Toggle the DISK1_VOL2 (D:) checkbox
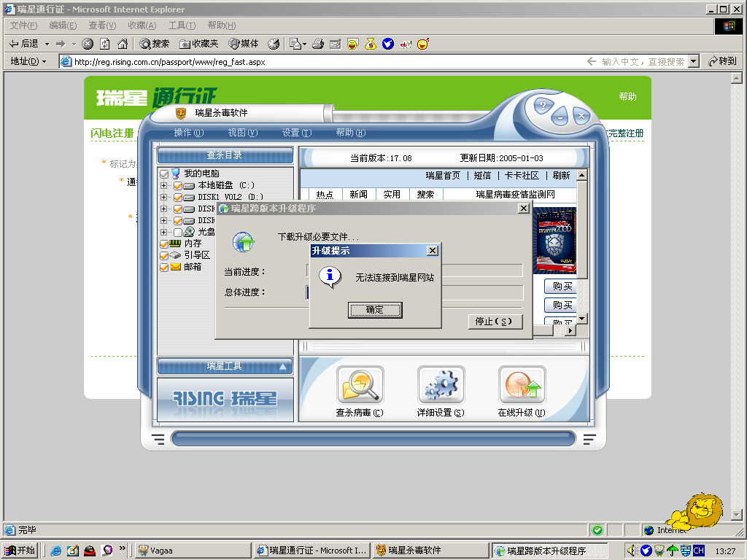This screenshot has width=747, height=560. click(177, 197)
